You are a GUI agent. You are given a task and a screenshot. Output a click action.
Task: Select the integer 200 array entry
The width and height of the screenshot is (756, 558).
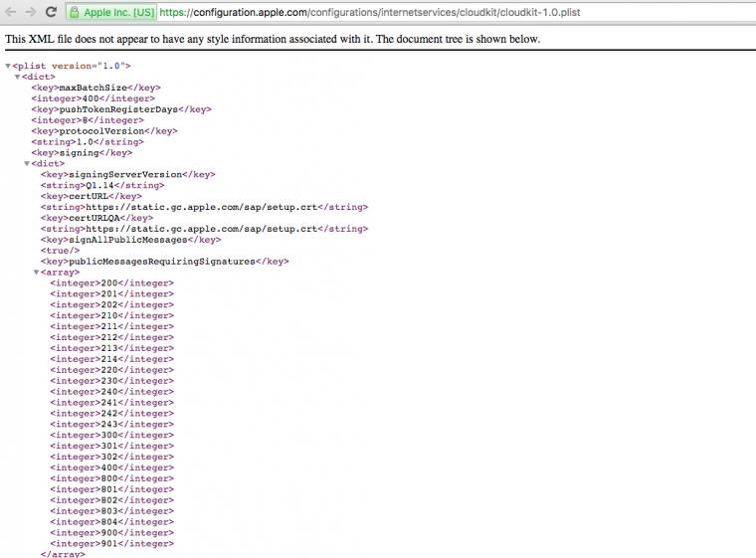[x=111, y=283]
